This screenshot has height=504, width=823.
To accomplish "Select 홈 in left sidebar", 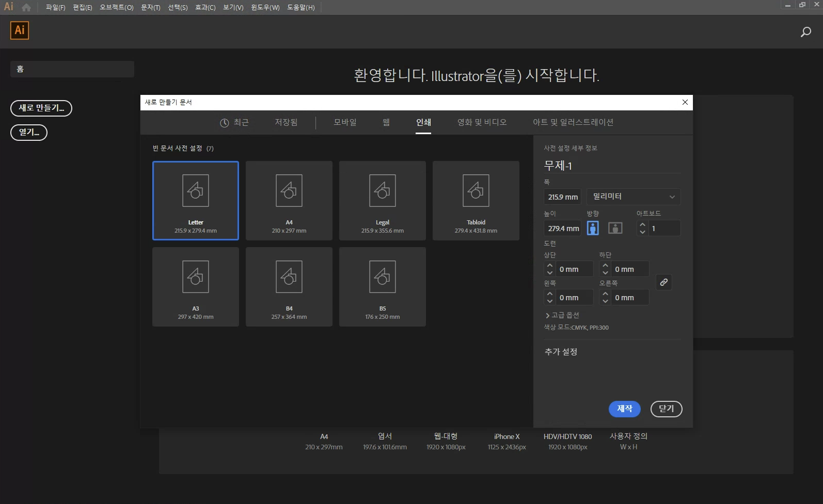I will [x=72, y=69].
